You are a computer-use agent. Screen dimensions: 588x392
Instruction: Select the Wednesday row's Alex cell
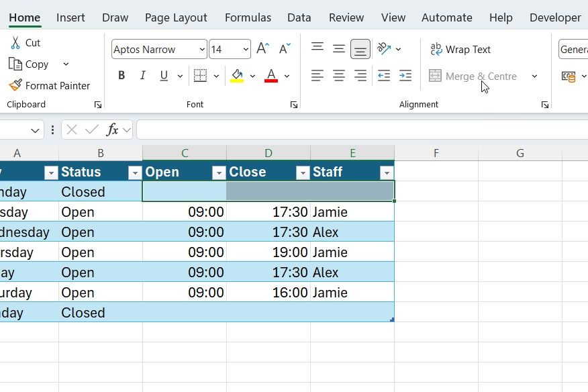pos(352,232)
